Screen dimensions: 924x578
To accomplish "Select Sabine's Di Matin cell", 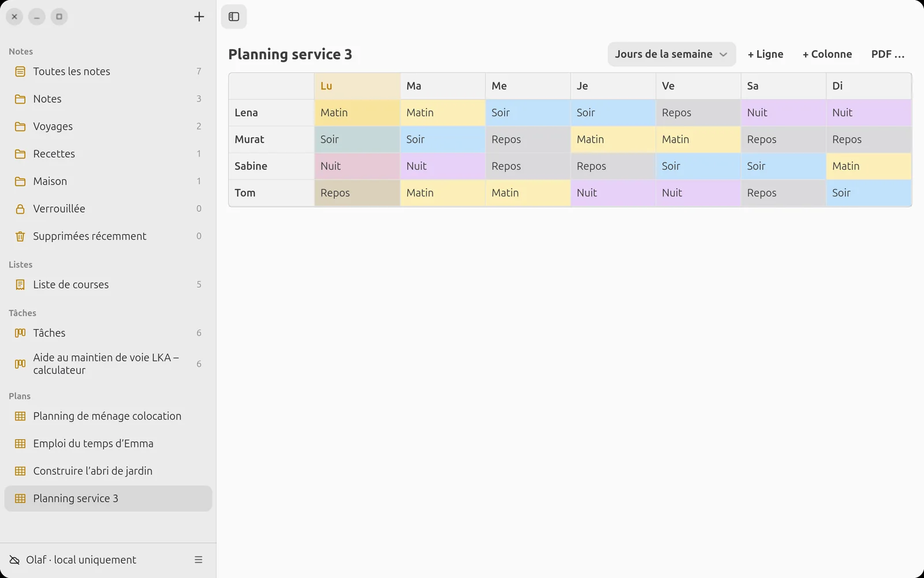I will (x=869, y=166).
